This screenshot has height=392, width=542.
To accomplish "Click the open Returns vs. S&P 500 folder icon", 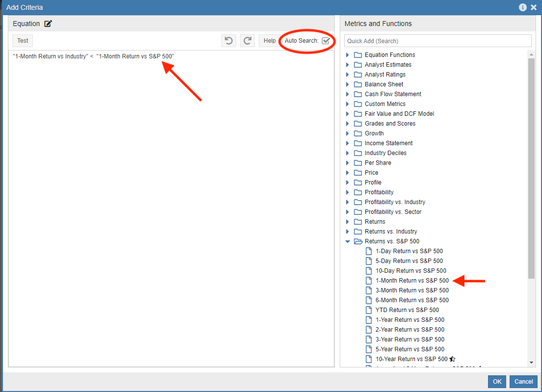I will point(358,241).
